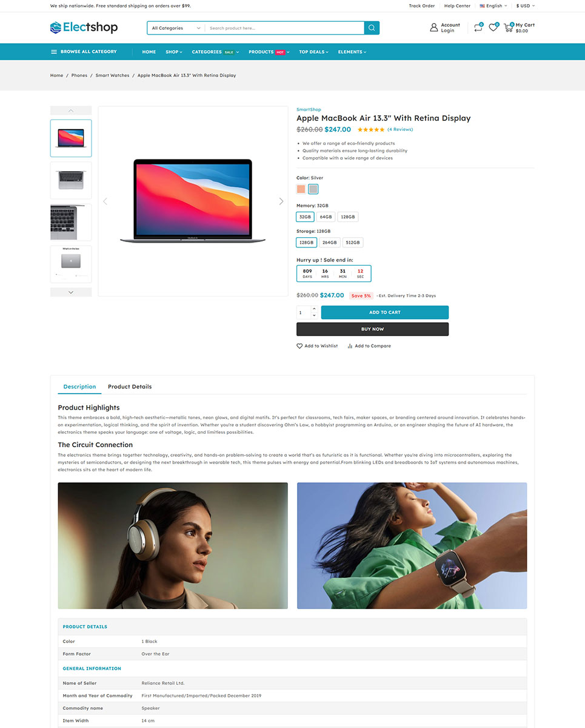Screen dimensions: 585x728
Task: Click the Add to Cart button
Action: point(385,312)
